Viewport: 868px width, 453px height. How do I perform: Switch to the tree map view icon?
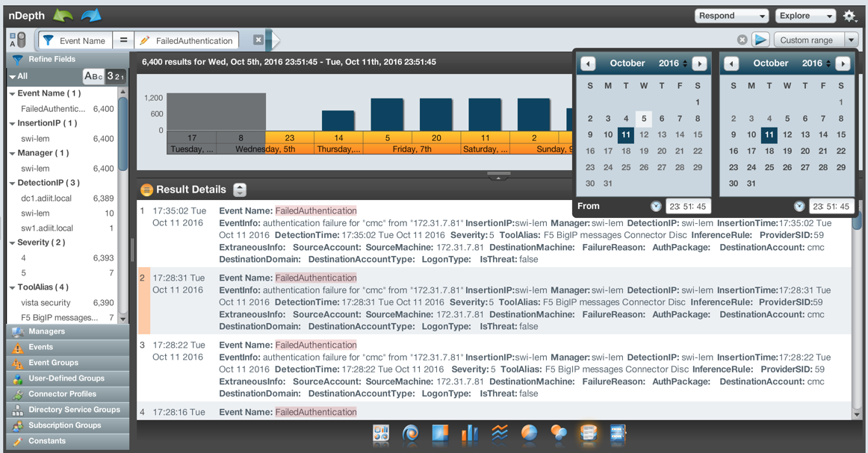tap(440, 434)
